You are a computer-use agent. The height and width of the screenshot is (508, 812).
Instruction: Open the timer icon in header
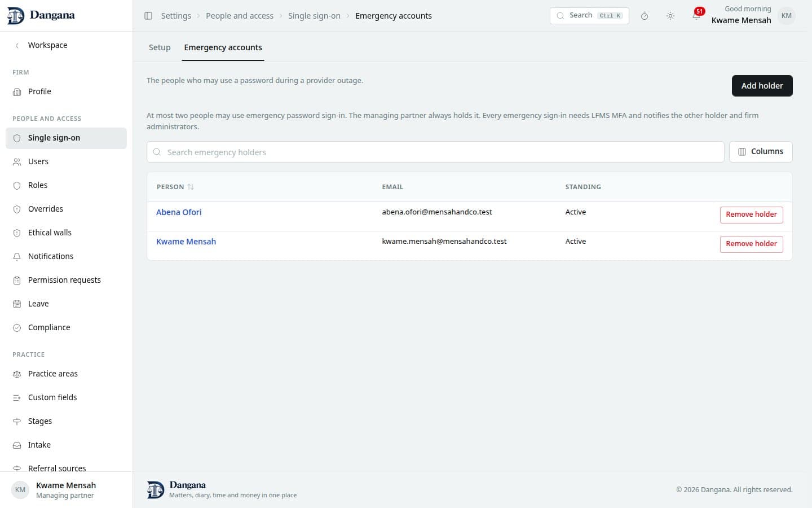(645, 16)
